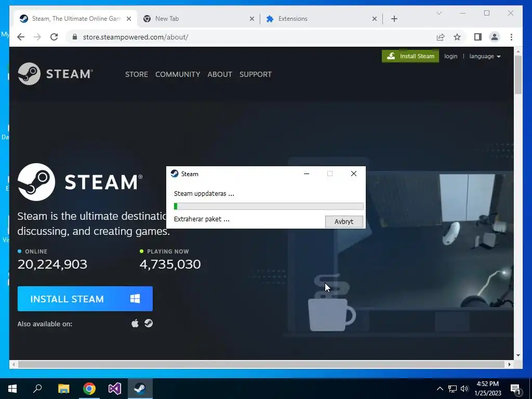
Task: Click the network tray icon
Action: point(453,389)
